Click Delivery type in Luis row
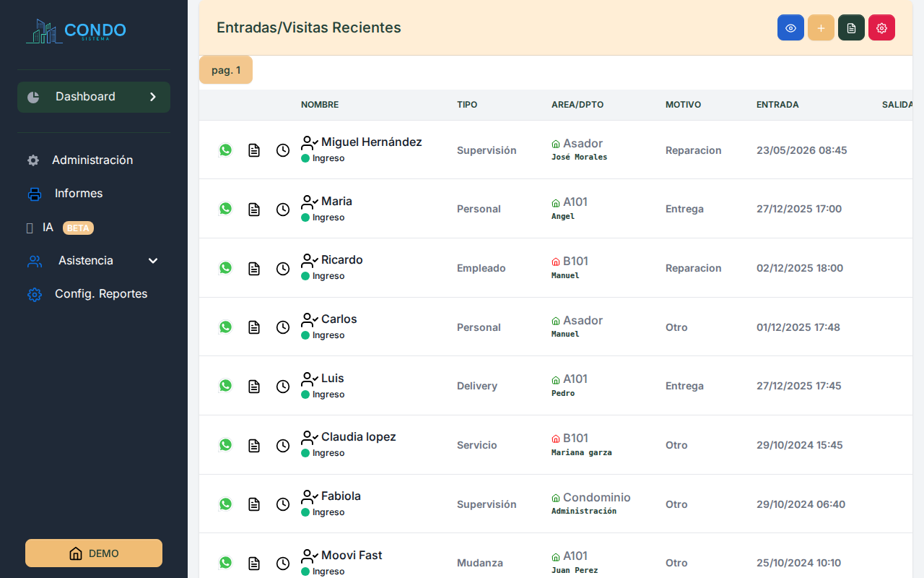The height and width of the screenshot is (578, 924). click(477, 386)
